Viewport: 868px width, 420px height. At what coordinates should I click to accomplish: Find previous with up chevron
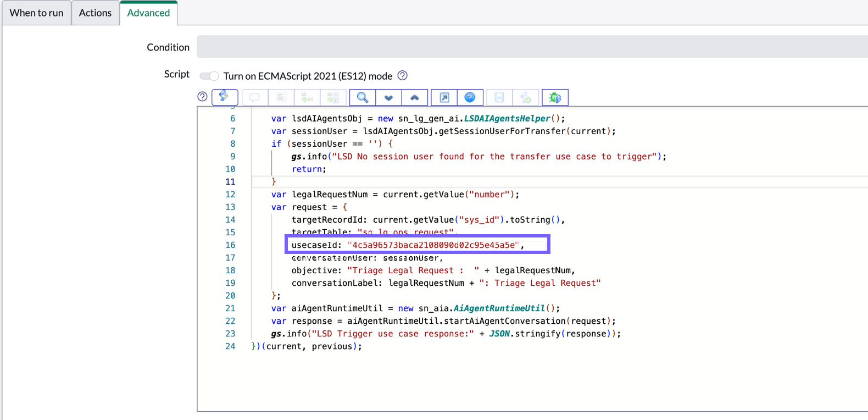click(x=415, y=97)
